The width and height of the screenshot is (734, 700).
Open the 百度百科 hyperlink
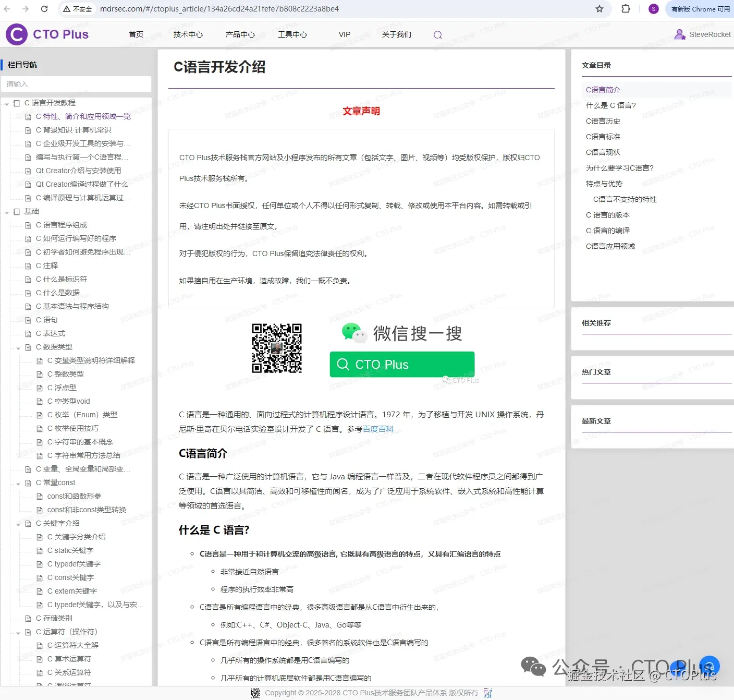379,429
